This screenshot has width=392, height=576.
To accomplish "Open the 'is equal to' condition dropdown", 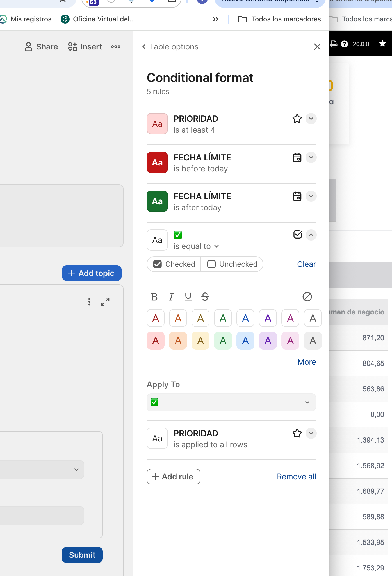I will (196, 246).
